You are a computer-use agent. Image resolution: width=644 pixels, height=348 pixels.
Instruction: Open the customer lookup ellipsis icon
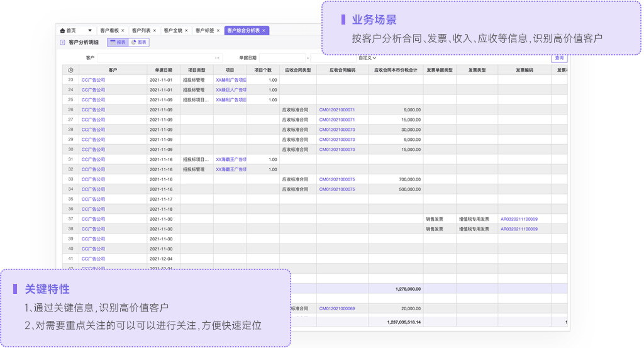coord(218,58)
